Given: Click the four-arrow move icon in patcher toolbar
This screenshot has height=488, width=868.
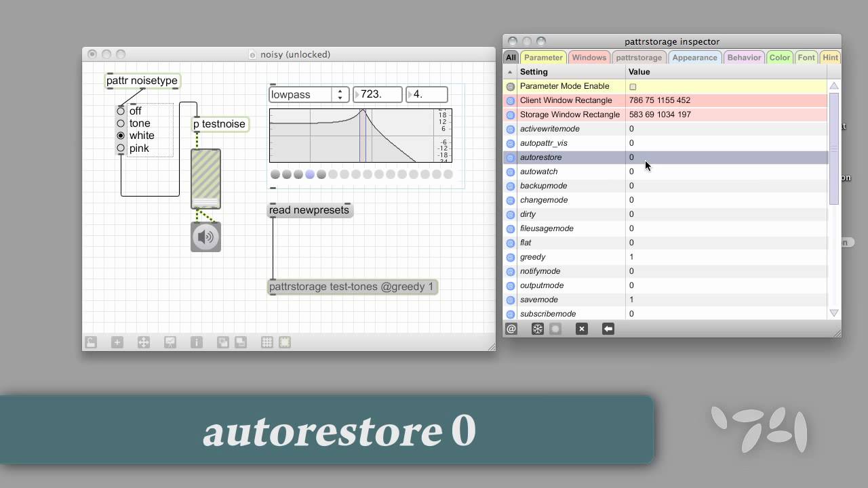Looking at the screenshot, I should (x=144, y=343).
